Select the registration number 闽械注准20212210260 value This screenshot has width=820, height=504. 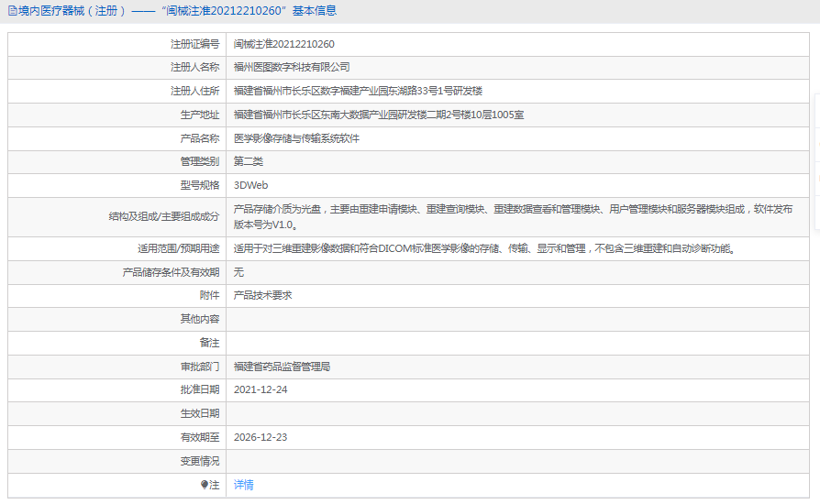pos(284,44)
